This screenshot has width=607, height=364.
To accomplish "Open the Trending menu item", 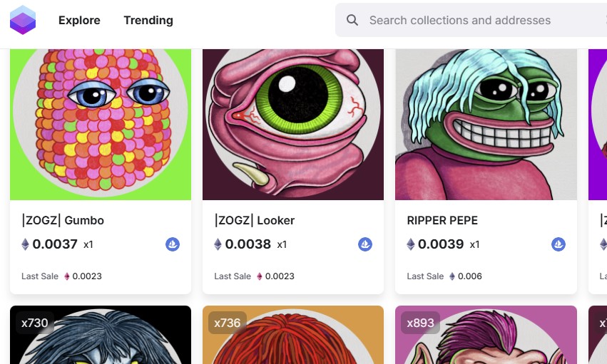I will [148, 20].
